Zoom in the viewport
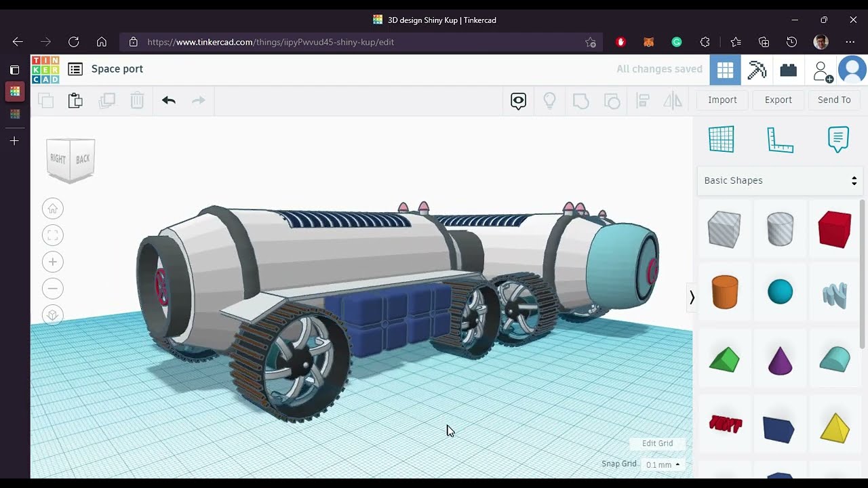Image resolution: width=868 pixels, height=488 pixels. (52, 262)
